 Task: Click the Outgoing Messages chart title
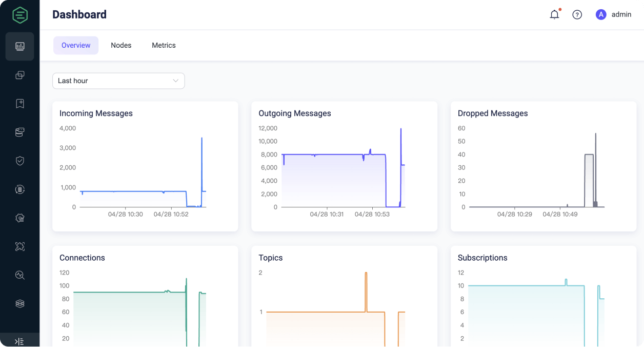295,113
